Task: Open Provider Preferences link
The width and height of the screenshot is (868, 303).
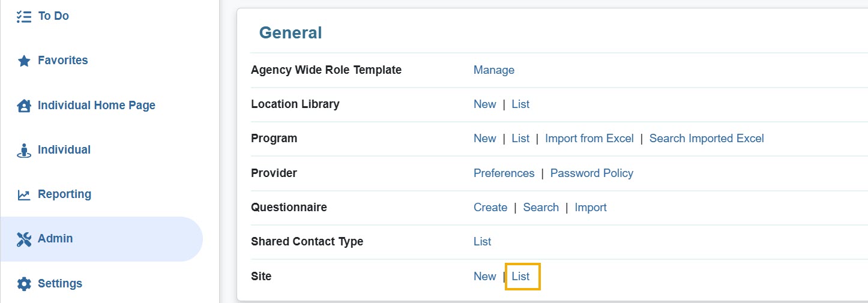Action: [504, 173]
